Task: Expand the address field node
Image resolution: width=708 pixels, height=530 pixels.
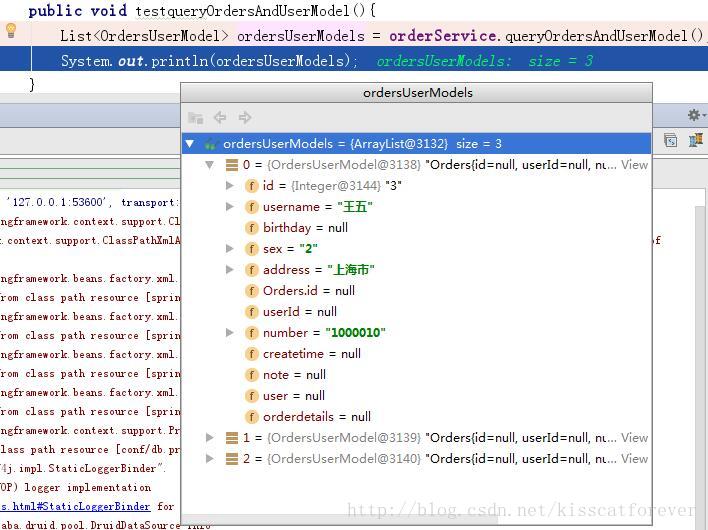Action: coord(230,270)
